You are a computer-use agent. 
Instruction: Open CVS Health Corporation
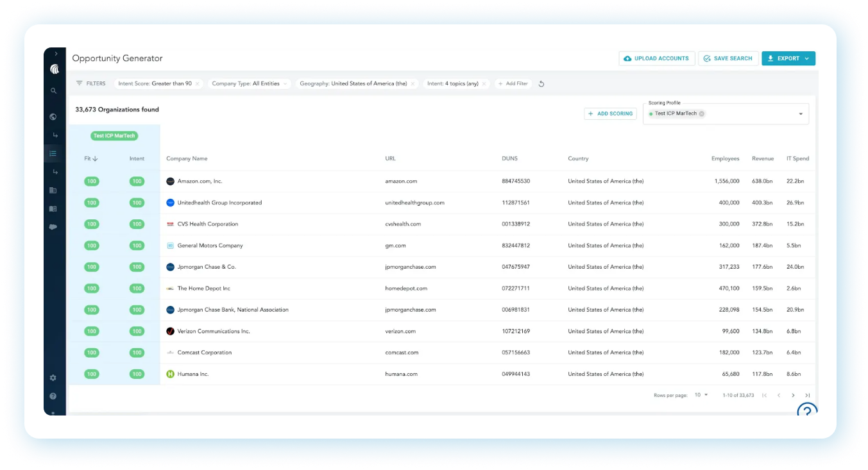tap(208, 224)
